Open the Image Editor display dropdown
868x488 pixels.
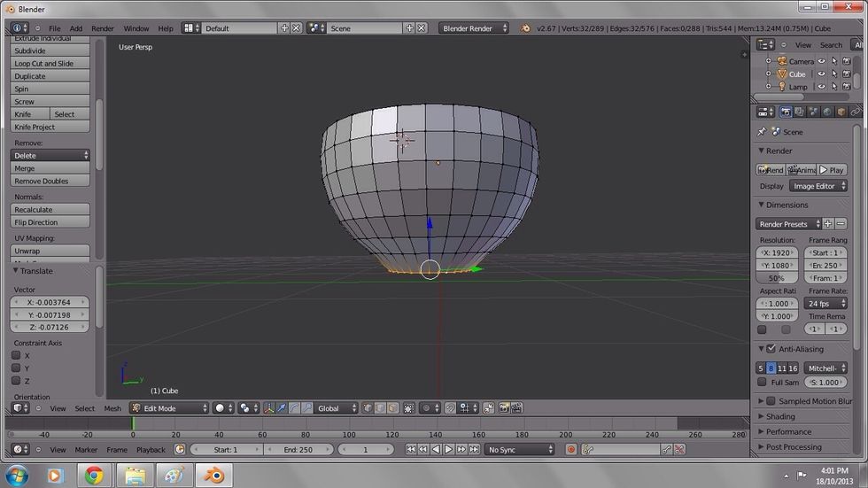pyautogui.click(x=818, y=186)
